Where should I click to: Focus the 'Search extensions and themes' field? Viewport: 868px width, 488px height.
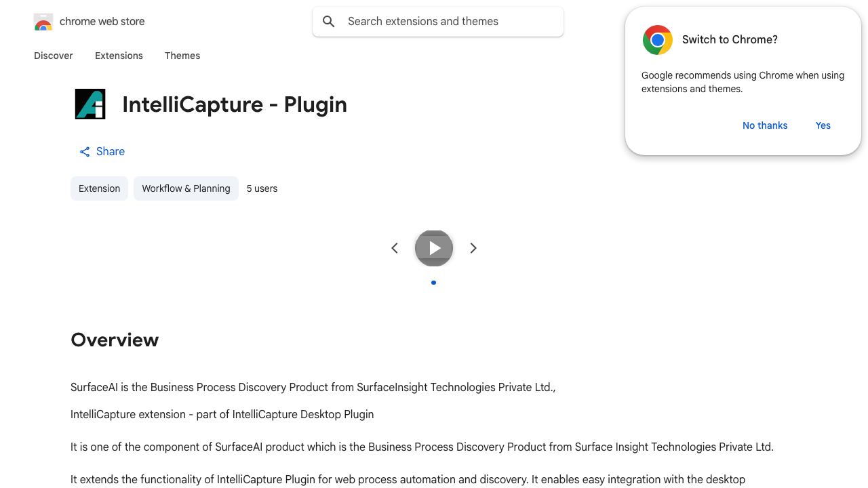[x=438, y=22]
